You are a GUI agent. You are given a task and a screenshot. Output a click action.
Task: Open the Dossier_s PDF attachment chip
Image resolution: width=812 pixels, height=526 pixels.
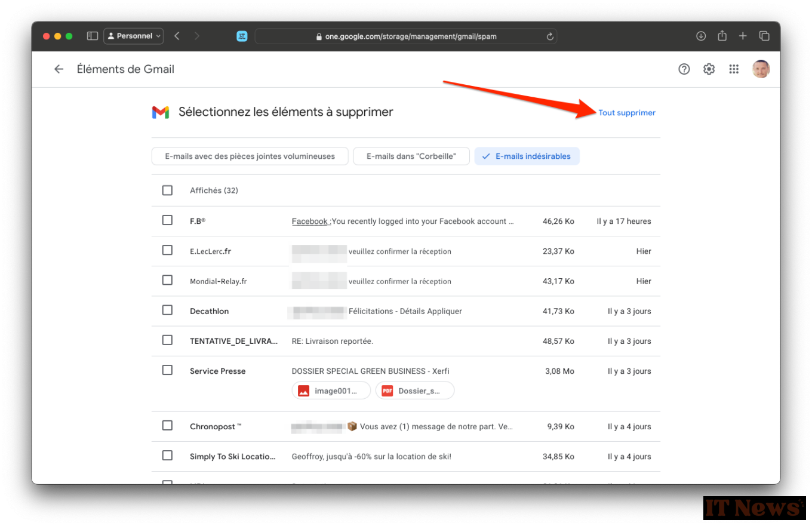tap(415, 391)
